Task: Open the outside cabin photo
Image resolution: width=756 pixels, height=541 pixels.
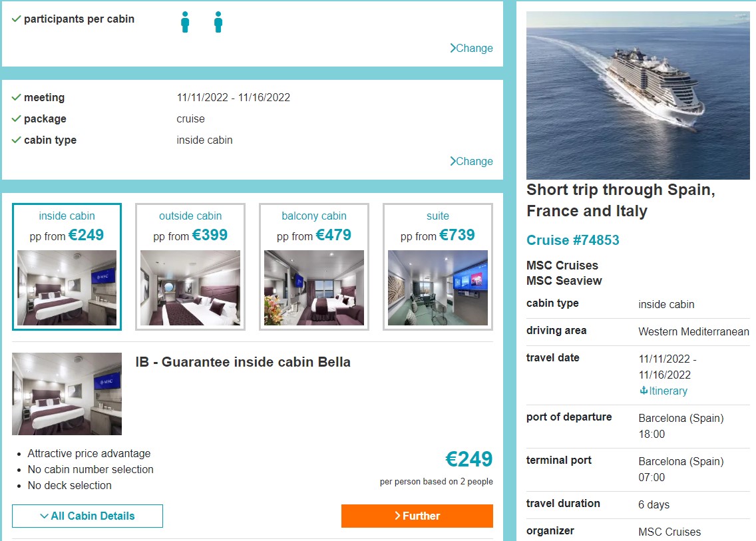Action: click(190, 287)
